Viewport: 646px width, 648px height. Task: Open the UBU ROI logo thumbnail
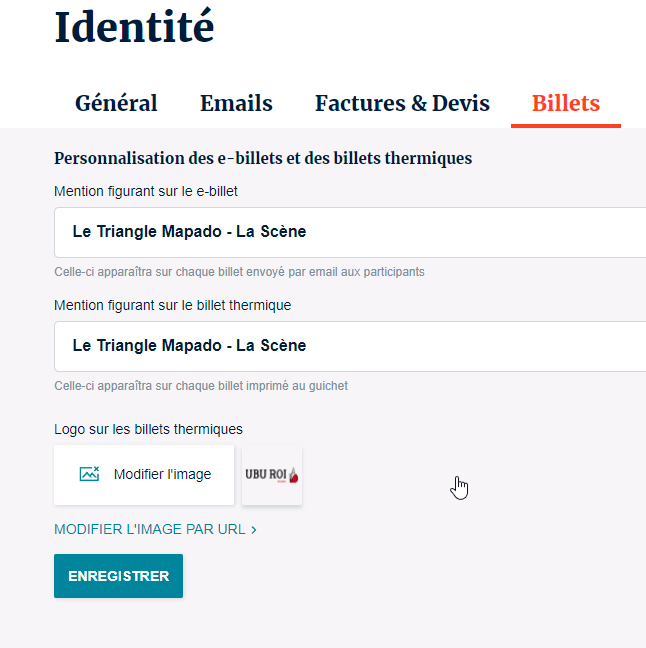272,475
